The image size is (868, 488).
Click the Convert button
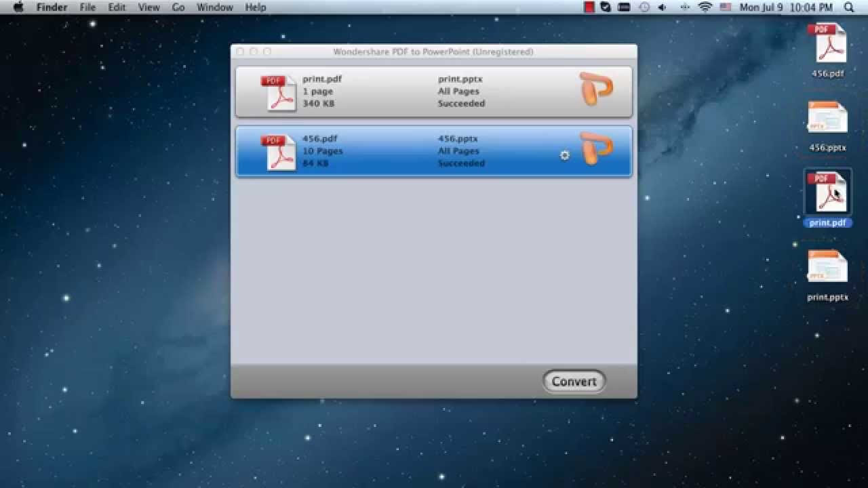click(574, 382)
